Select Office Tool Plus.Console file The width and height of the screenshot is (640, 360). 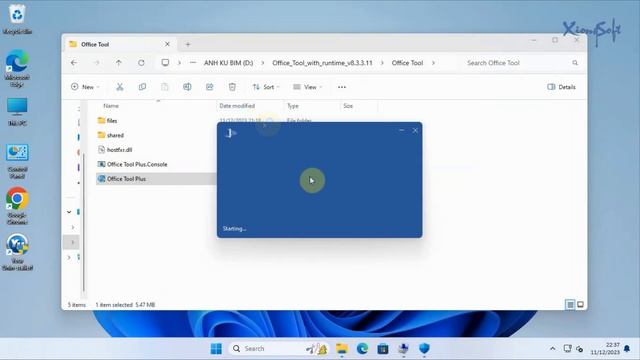click(137, 164)
